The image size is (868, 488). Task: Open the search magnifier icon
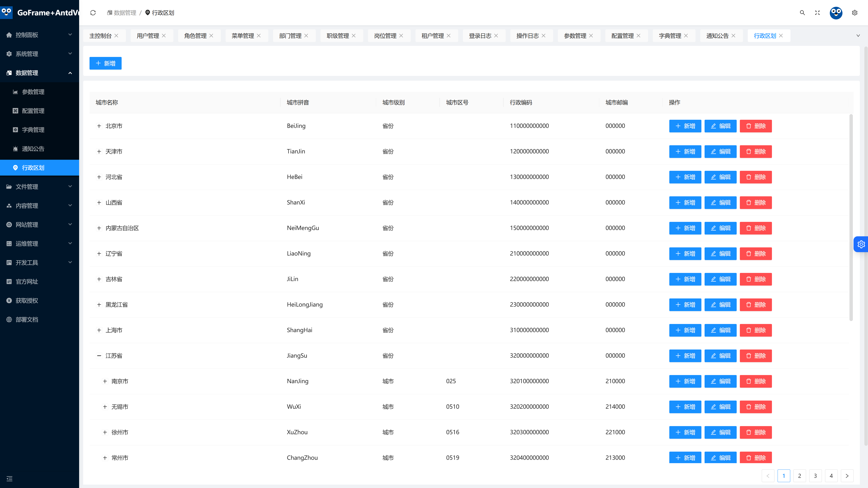(x=802, y=13)
